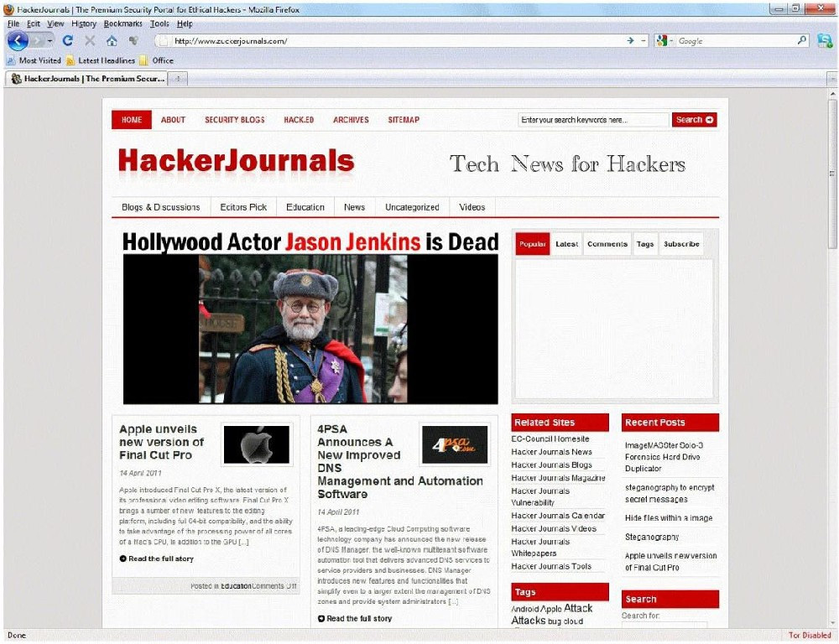Click the Attack tag in tag cloud
The image size is (839, 644).
click(x=578, y=608)
